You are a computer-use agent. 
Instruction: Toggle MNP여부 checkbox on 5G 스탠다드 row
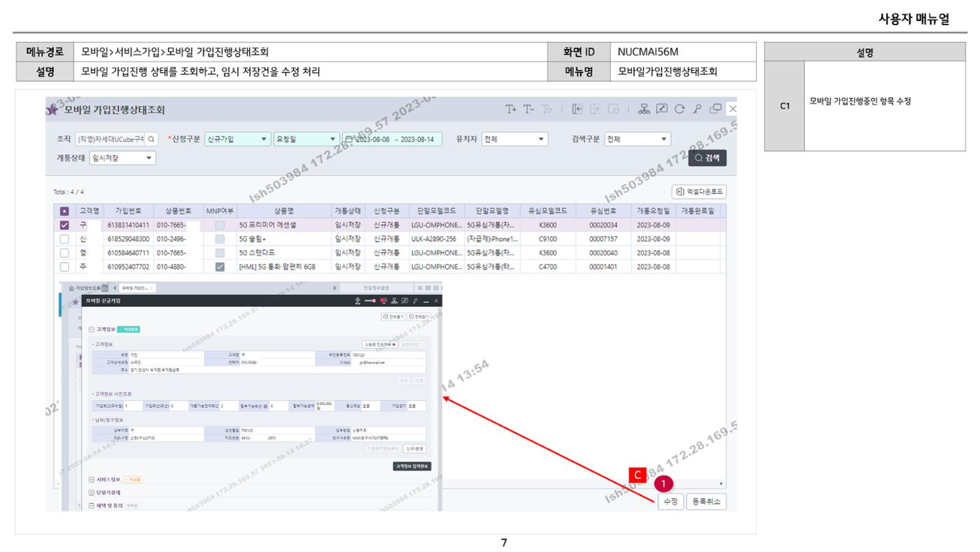coord(220,253)
